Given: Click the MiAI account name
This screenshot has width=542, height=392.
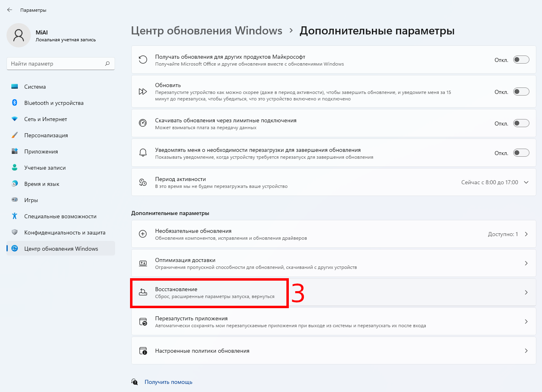Looking at the screenshot, I should tap(42, 32).
